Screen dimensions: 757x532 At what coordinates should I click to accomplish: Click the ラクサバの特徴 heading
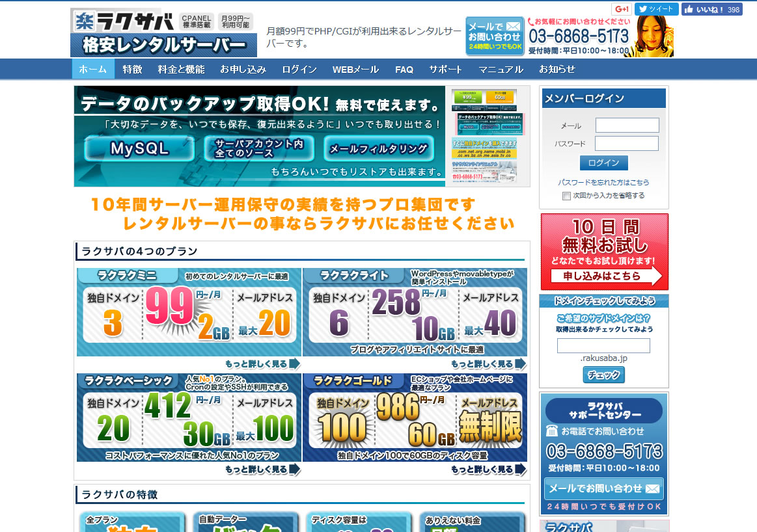119,494
